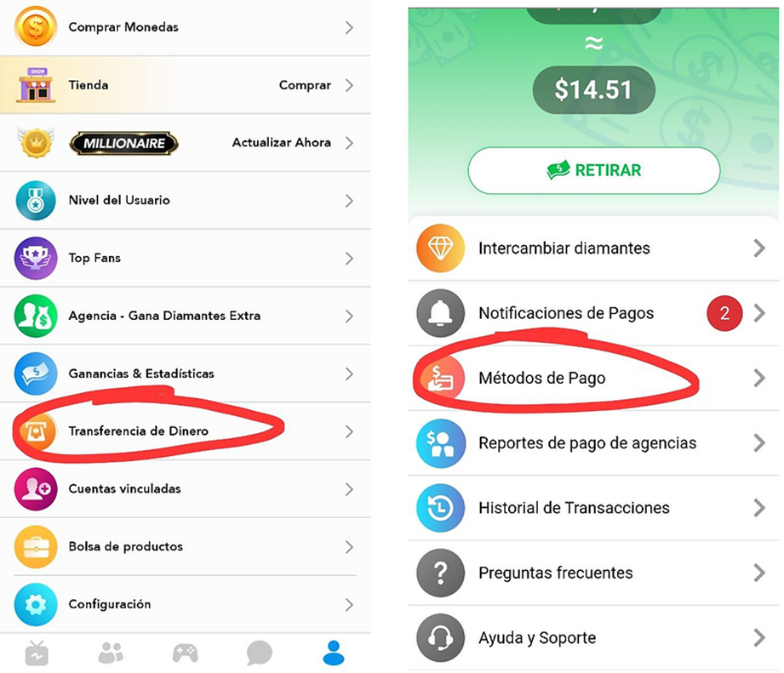Tap the red notification badge showing 2
This screenshot has height=673, width=784.
(x=724, y=313)
